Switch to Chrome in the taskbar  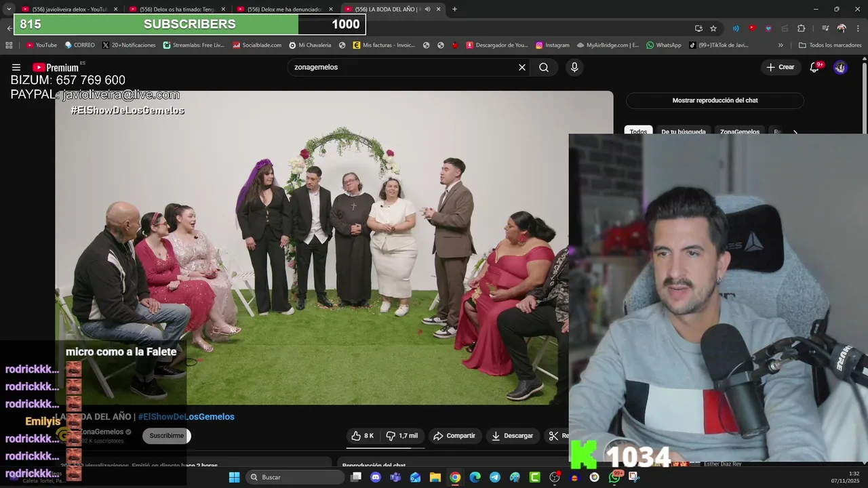[x=455, y=477]
